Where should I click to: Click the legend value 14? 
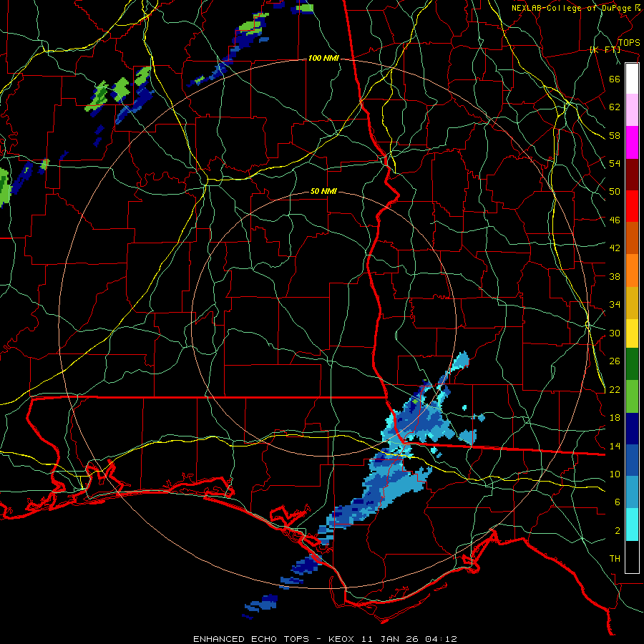615,446
